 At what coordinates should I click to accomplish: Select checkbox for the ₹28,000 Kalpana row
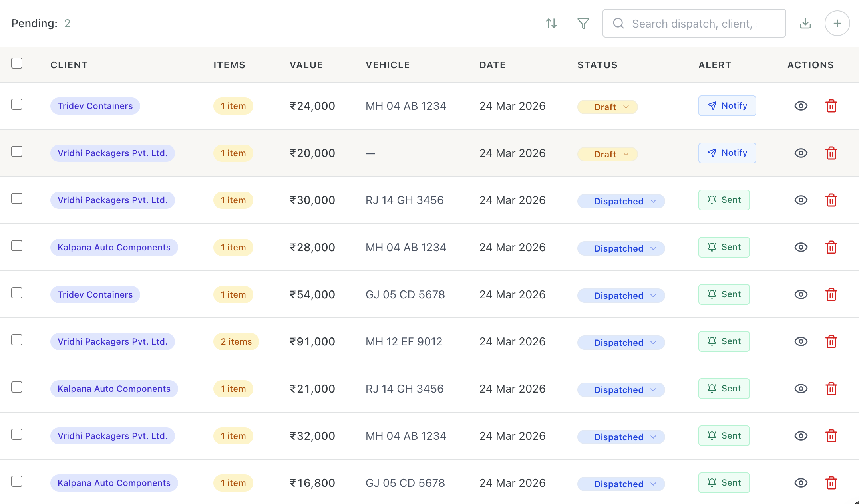(17, 246)
